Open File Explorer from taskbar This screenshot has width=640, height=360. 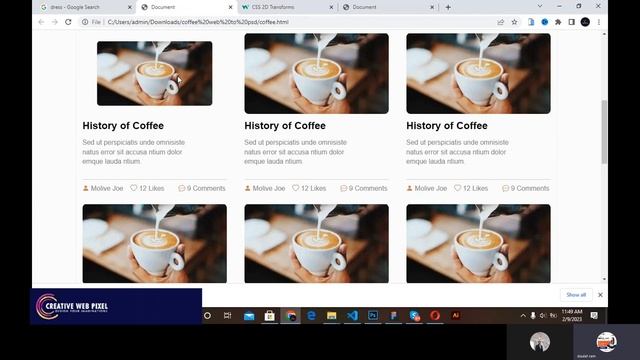tap(331, 316)
